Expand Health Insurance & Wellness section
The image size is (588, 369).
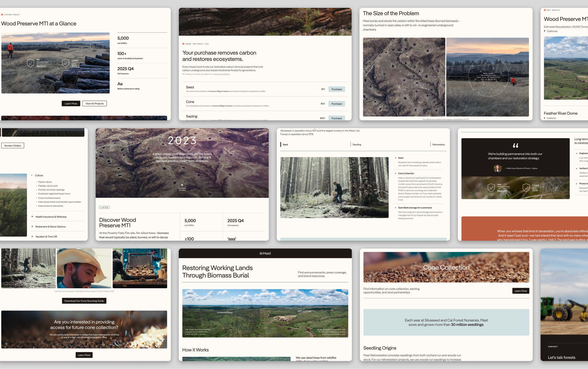(x=57, y=217)
